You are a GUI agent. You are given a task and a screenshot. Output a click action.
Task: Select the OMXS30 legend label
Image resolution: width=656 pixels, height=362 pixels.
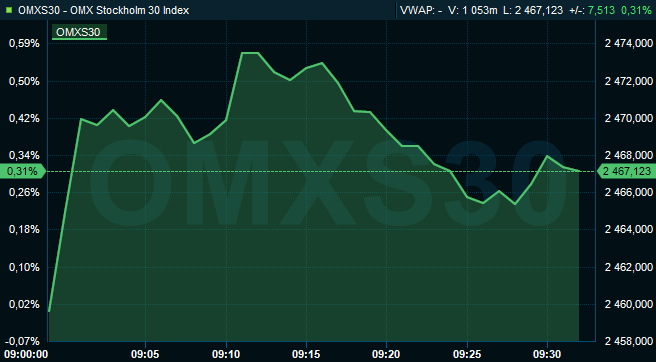79,32
